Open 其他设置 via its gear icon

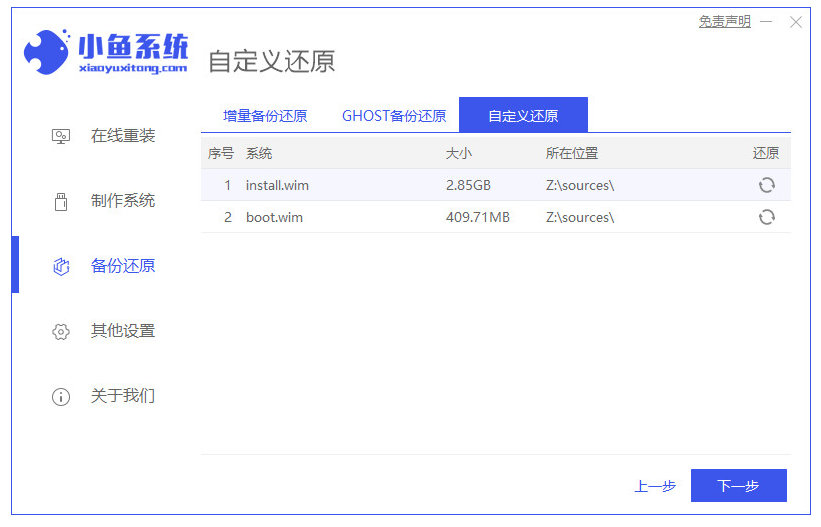(61, 331)
